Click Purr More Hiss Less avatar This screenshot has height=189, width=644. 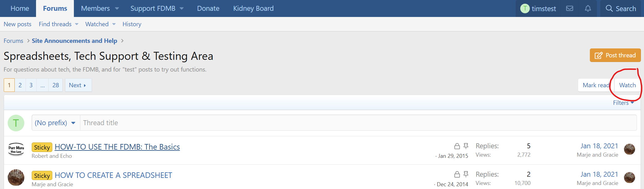pyautogui.click(x=16, y=150)
